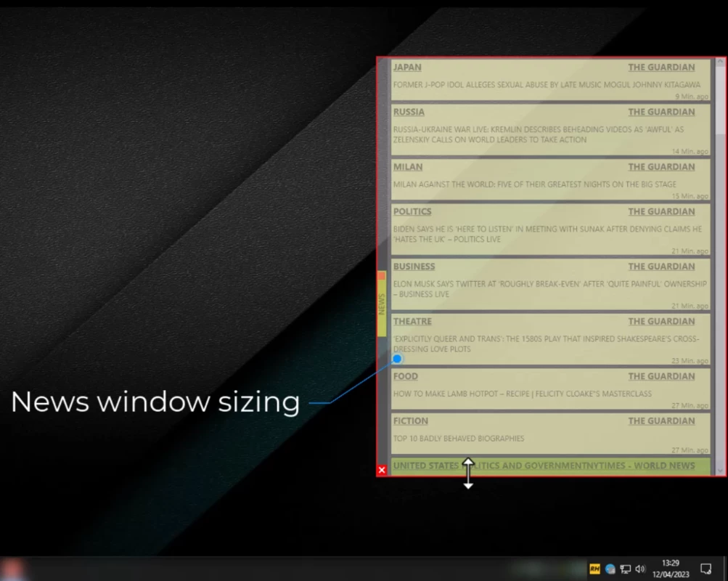Open the POLITICS category link
The height and width of the screenshot is (581, 728).
(x=412, y=211)
